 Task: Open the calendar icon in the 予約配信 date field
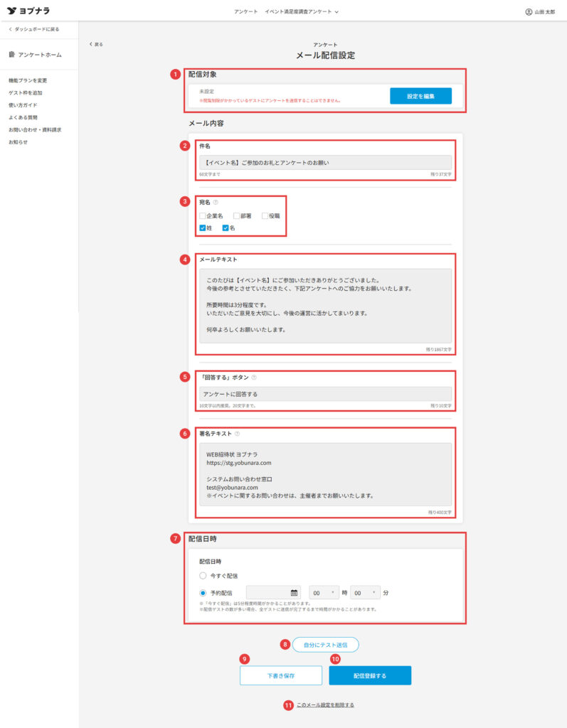click(294, 592)
